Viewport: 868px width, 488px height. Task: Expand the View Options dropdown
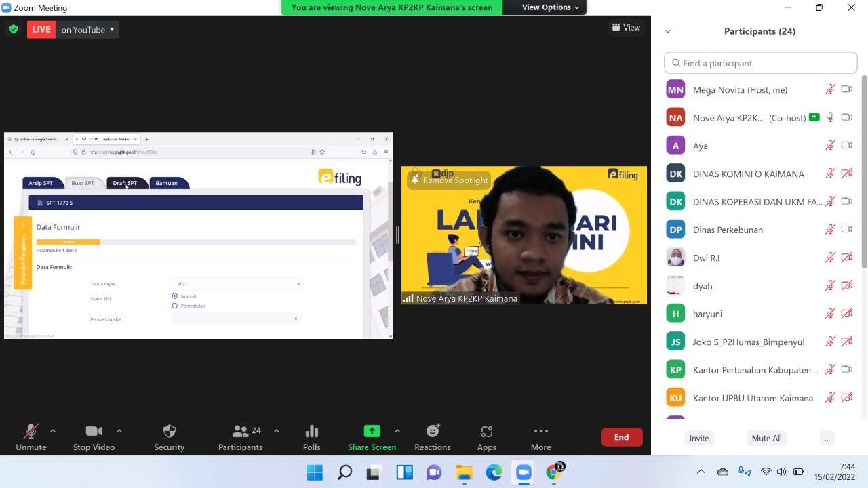(x=550, y=7)
